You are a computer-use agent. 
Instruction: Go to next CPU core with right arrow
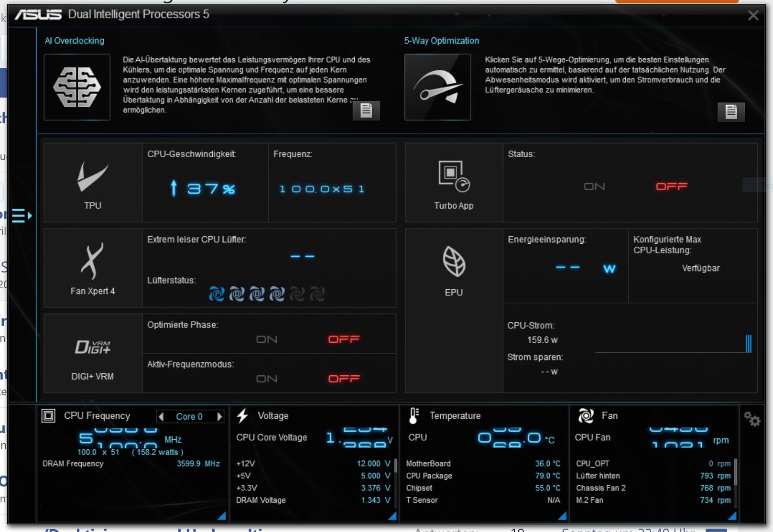(219, 417)
